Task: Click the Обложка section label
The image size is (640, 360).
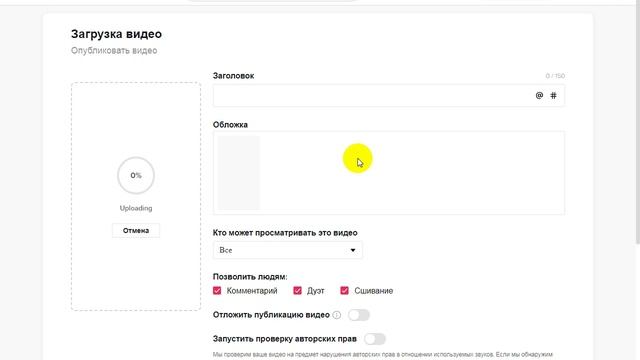Action: coord(230,124)
